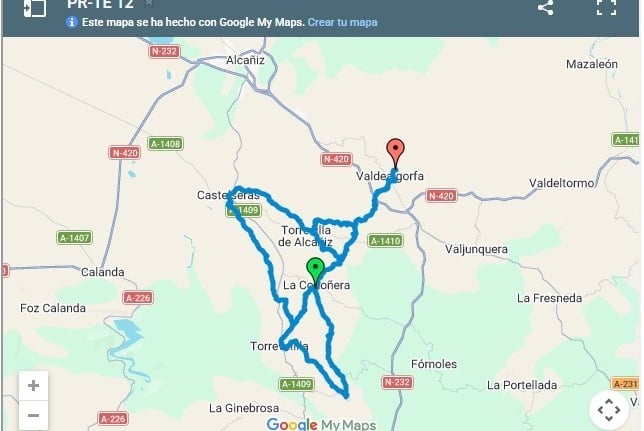Open the map legend sidebar panel
The width and height of the screenshot is (644, 431).
click(34, 7)
